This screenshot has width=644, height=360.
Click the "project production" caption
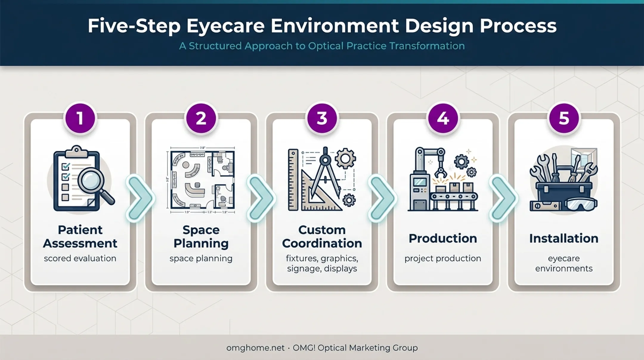(443, 259)
